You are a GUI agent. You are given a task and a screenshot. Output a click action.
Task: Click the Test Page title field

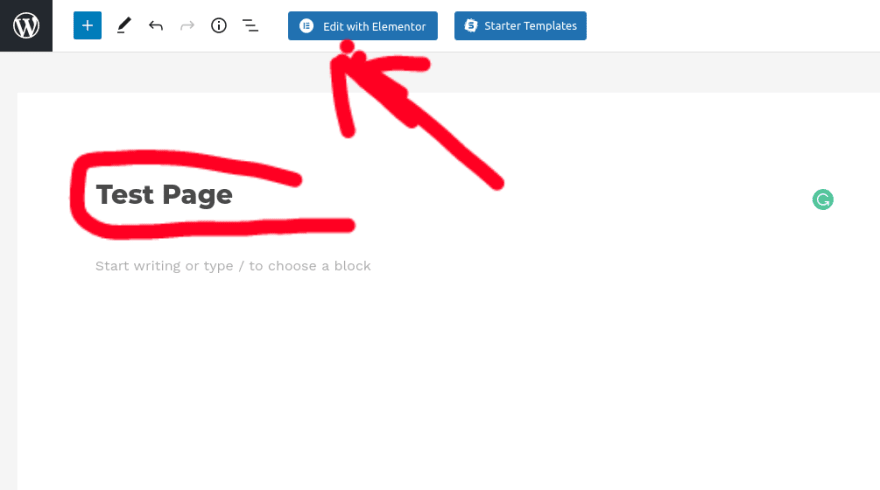point(164,195)
